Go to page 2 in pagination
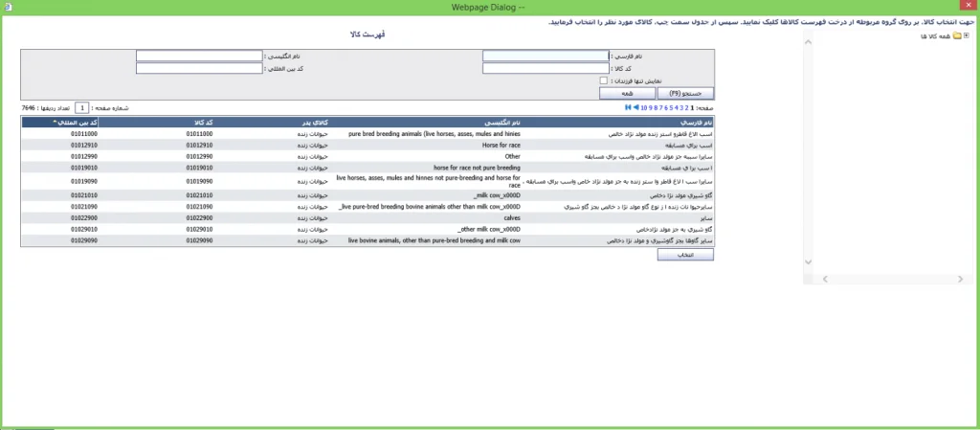Screen dimensions: 980x430 (x=687, y=107)
